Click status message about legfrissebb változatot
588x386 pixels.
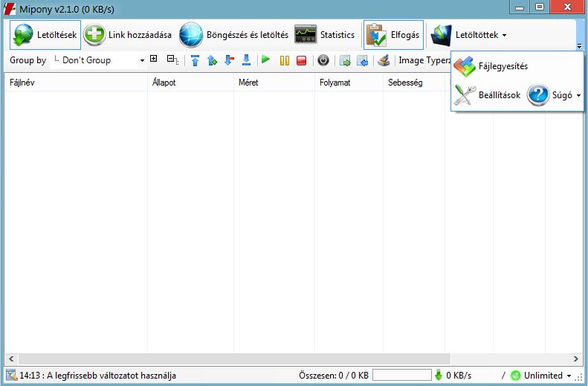(97, 376)
